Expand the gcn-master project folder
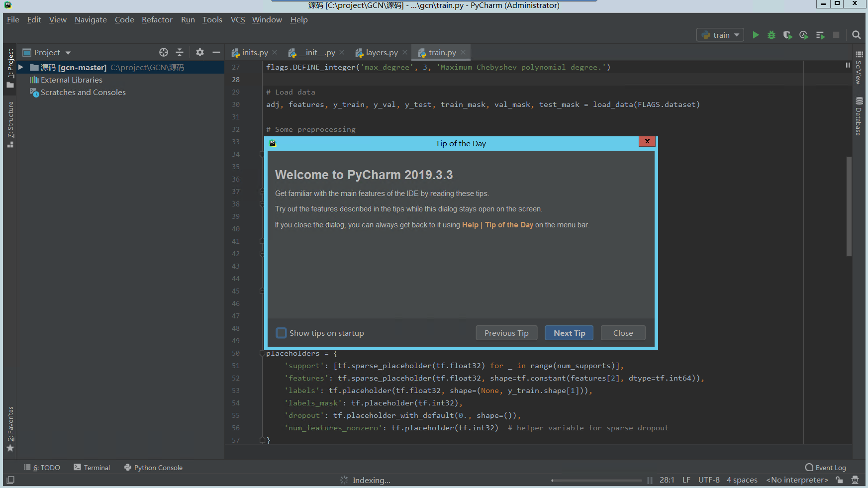868x488 pixels. pos(21,67)
